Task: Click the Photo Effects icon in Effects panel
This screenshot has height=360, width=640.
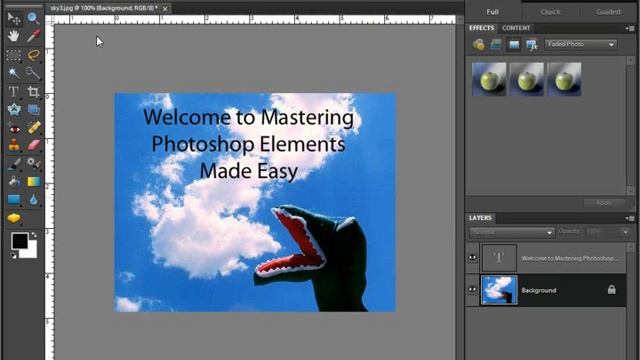Action: point(513,44)
